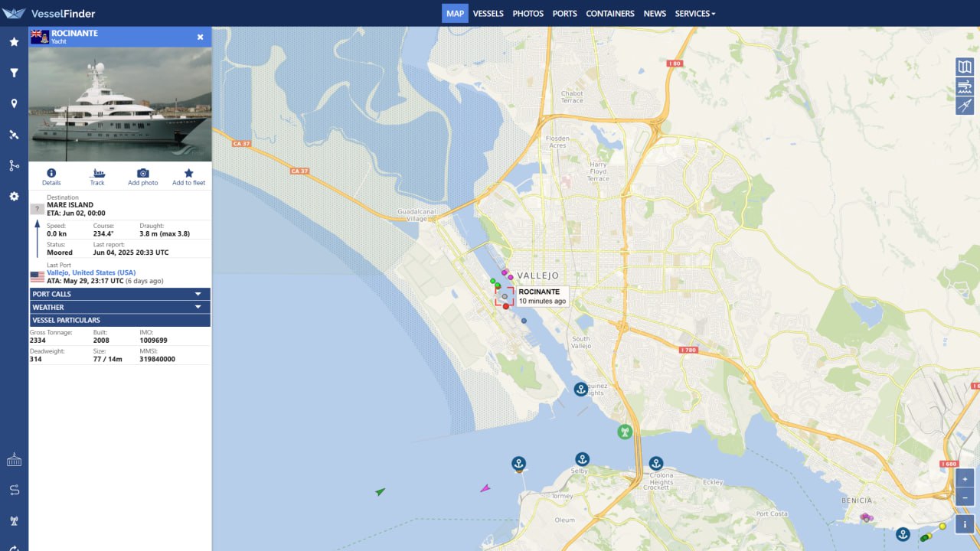Click the satellite icon in left sidebar
Image resolution: width=980 pixels, height=551 pixels.
click(x=14, y=135)
